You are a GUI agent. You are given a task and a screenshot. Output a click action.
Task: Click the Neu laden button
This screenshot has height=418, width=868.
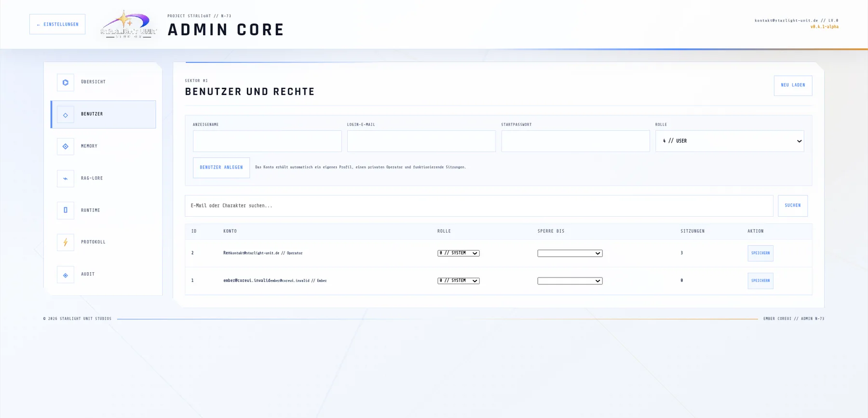[793, 85]
